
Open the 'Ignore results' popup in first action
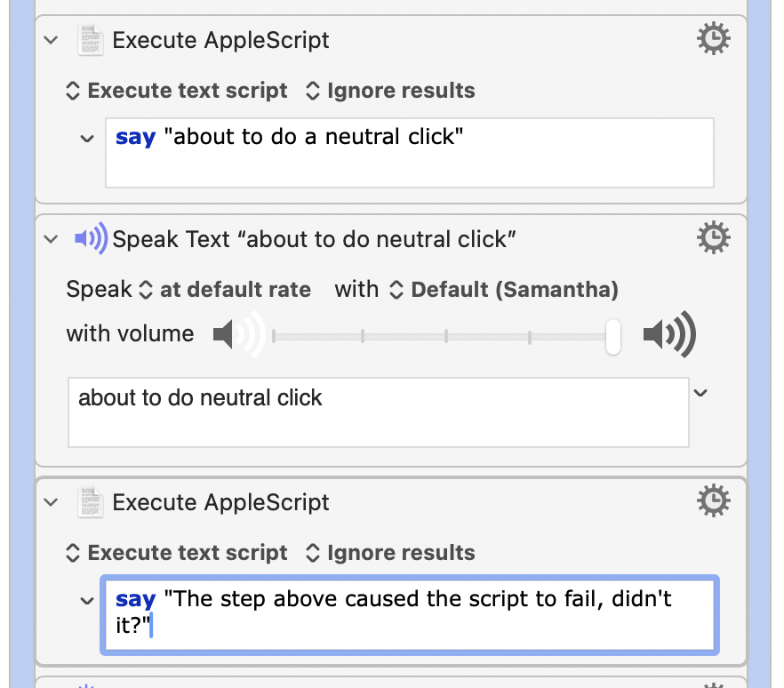point(390,91)
